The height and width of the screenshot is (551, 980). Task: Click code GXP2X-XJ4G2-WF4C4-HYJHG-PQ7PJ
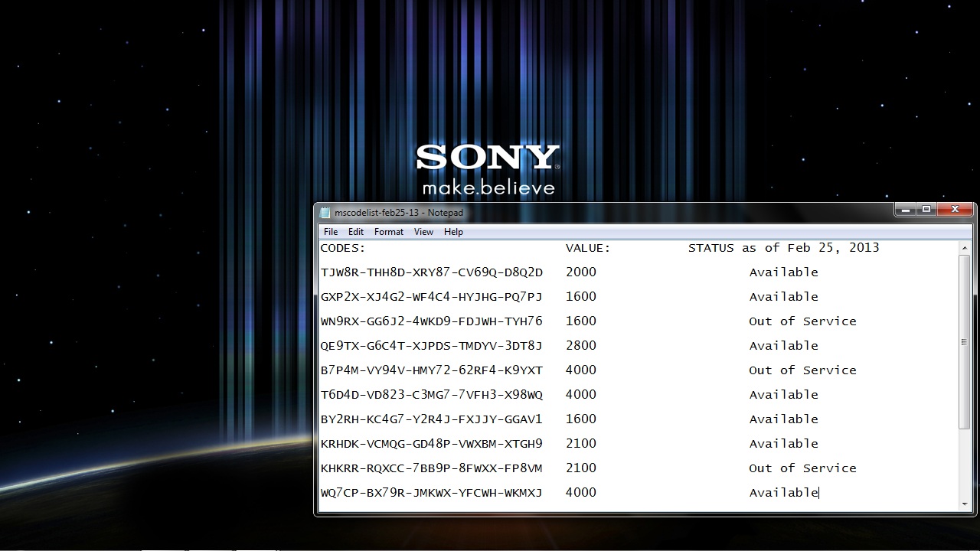(x=431, y=297)
